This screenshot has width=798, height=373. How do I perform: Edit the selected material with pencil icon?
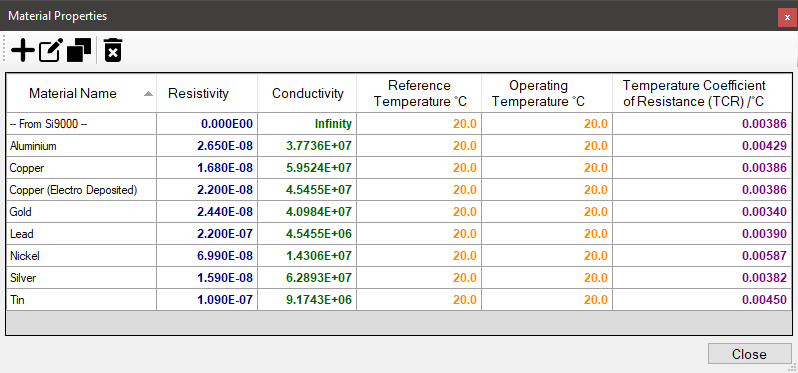pyautogui.click(x=51, y=50)
